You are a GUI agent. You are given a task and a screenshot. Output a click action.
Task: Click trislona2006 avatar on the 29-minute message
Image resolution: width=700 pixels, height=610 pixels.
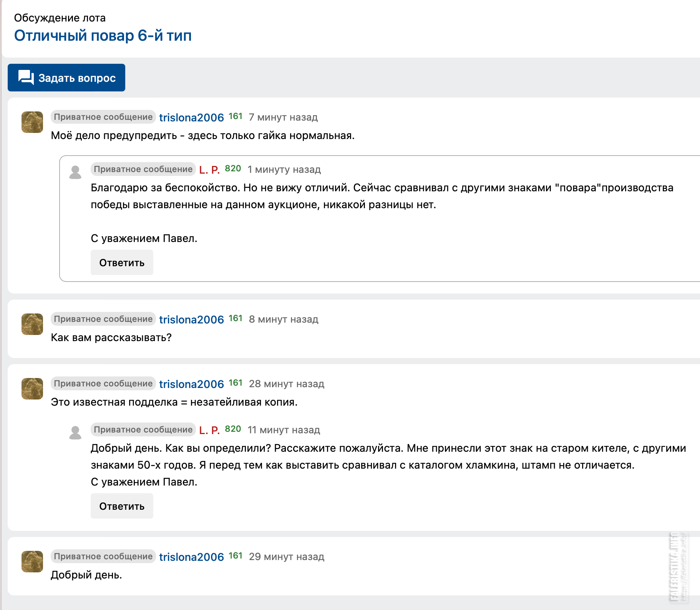(x=32, y=562)
